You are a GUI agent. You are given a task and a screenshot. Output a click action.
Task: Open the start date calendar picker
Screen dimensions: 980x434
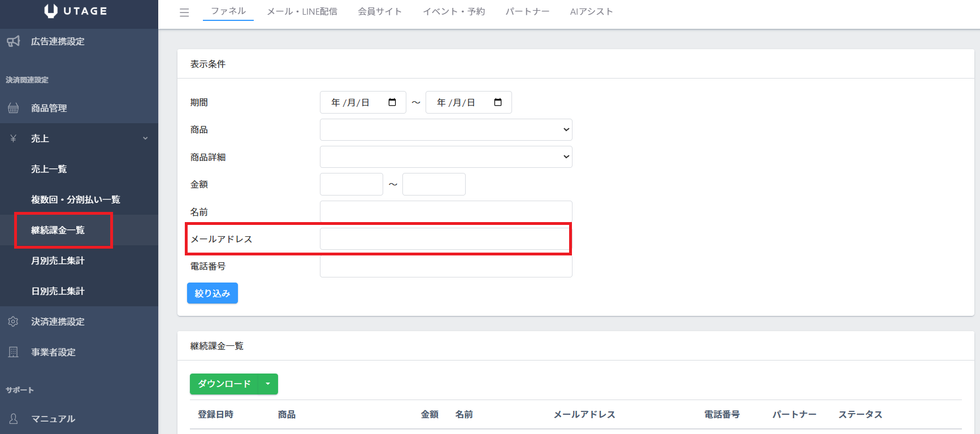(x=392, y=102)
